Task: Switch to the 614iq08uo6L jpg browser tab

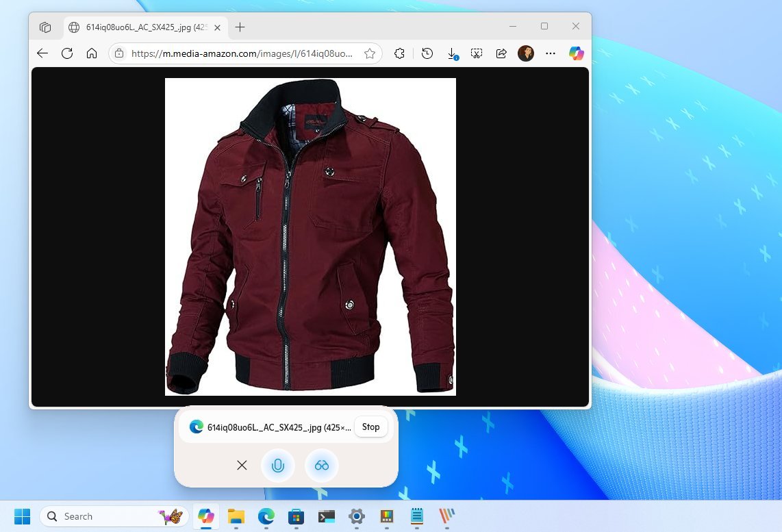Action: (144, 27)
